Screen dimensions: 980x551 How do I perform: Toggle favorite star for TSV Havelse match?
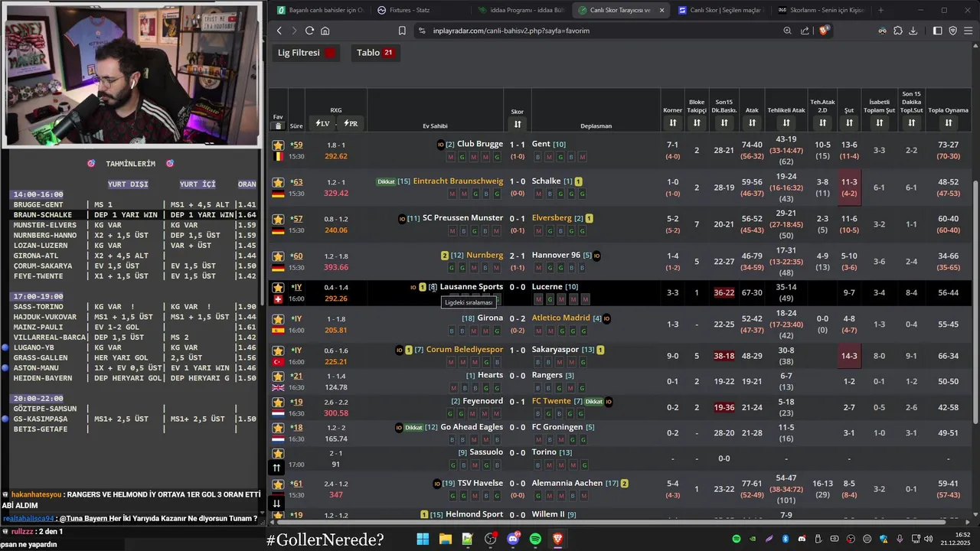coord(278,484)
